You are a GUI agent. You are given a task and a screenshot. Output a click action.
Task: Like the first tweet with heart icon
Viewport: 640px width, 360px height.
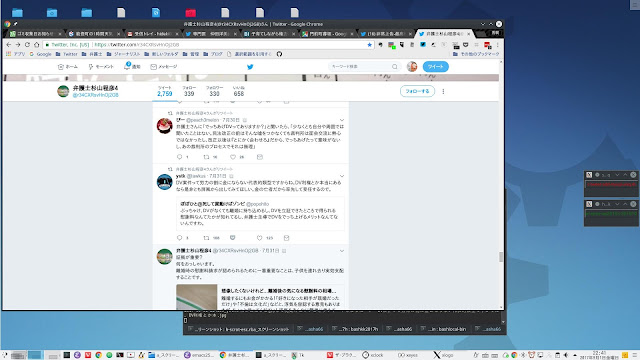(x=233, y=157)
